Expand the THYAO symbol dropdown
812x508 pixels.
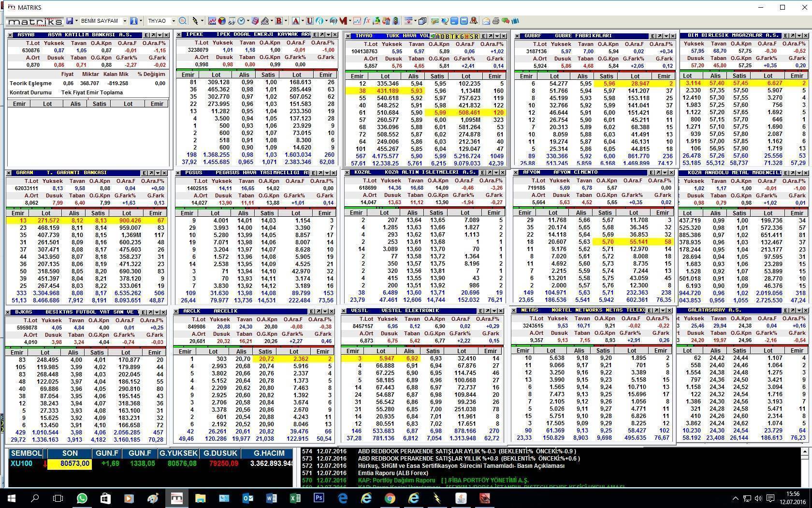point(173,21)
